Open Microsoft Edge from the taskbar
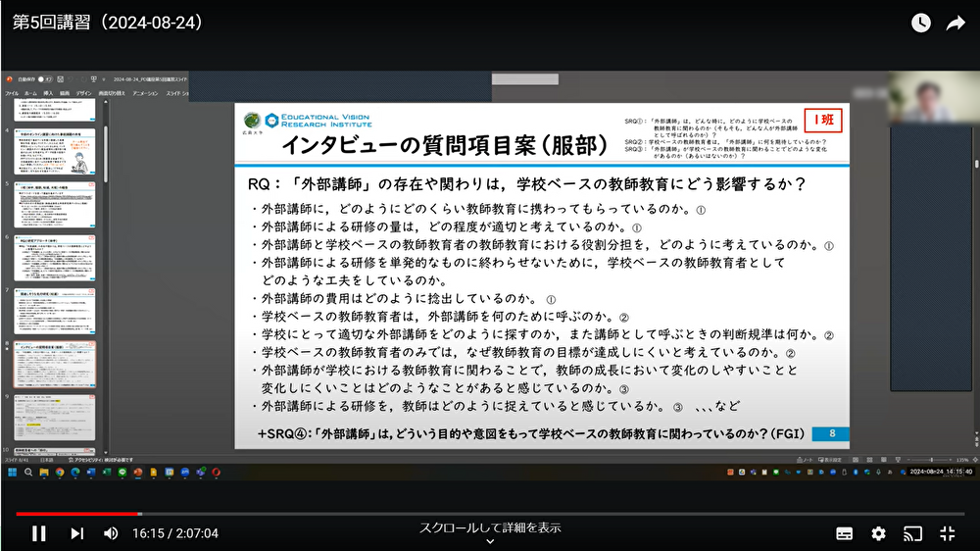The height and width of the screenshot is (551, 980). tap(75, 473)
